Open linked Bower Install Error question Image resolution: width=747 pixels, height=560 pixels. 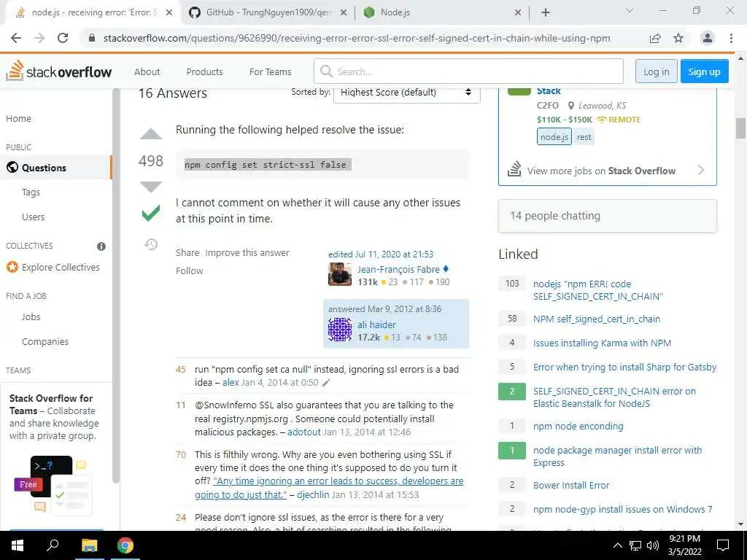(x=571, y=485)
